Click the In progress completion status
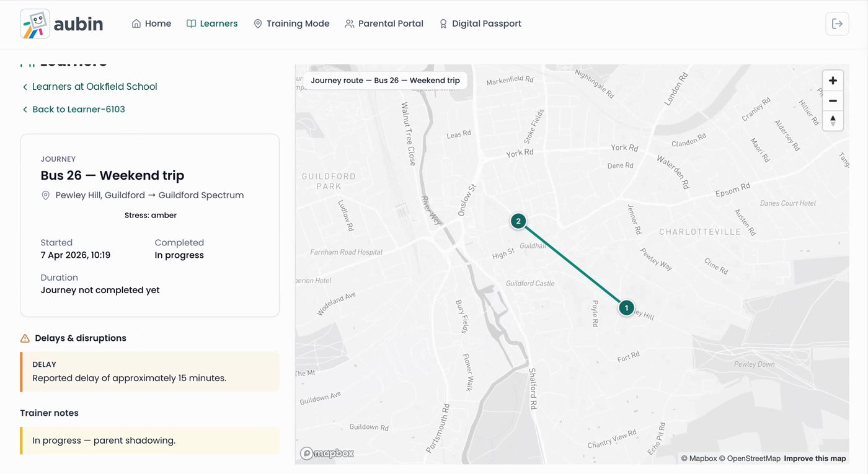Image resolution: width=868 pixels, height=474 pixels. click(x=179, y=255)
